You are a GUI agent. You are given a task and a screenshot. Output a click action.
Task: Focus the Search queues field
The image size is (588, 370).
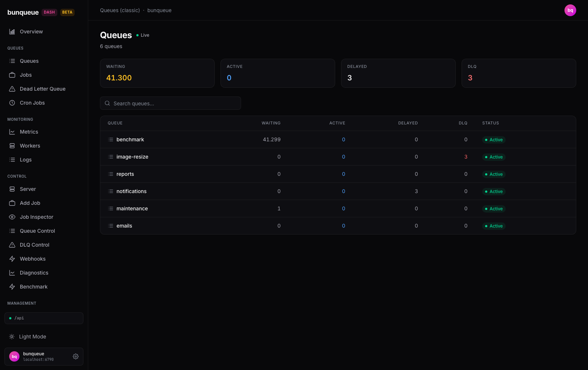tap(171, 103)
